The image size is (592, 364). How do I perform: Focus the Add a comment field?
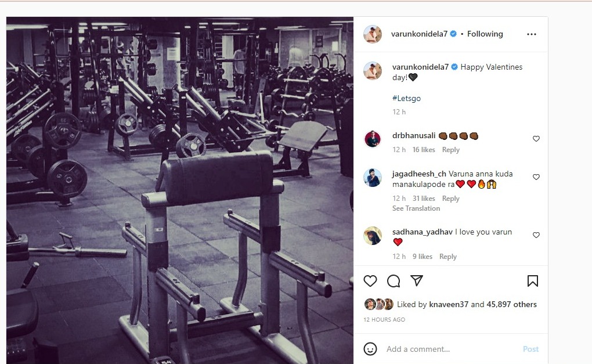point(451,349)
